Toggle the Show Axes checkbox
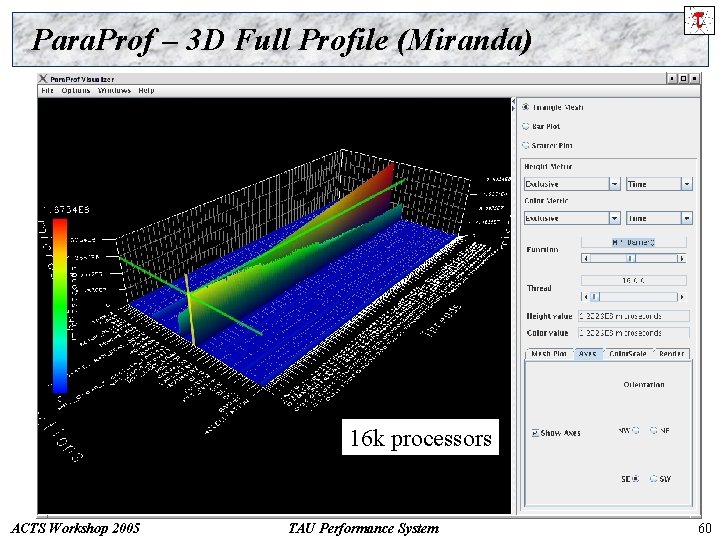 [x=535, y=433]
